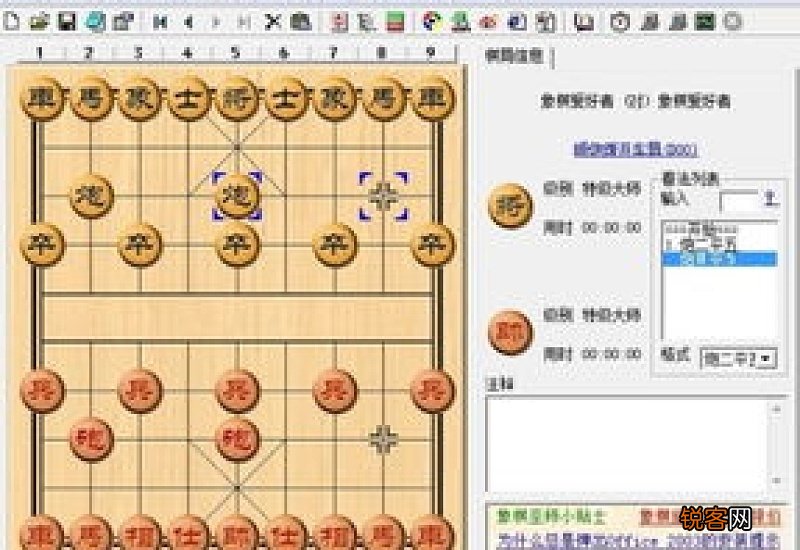Select move 1 炮二平五 in the move list
Viewport: 800px width, 550px height.
click(x=719, y=244)
